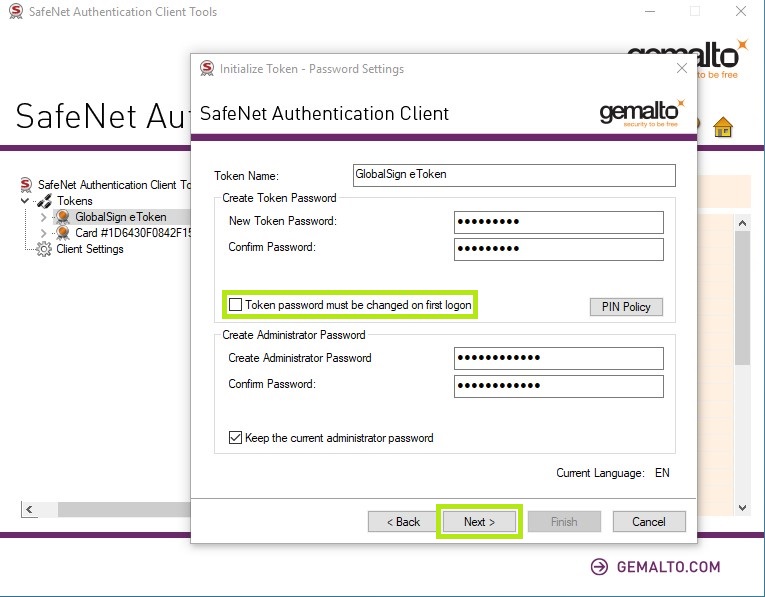Expand the Card #1D6430F0842F15 node
The height and width of the screenshot is (597, 765).
tap(43, 233)
